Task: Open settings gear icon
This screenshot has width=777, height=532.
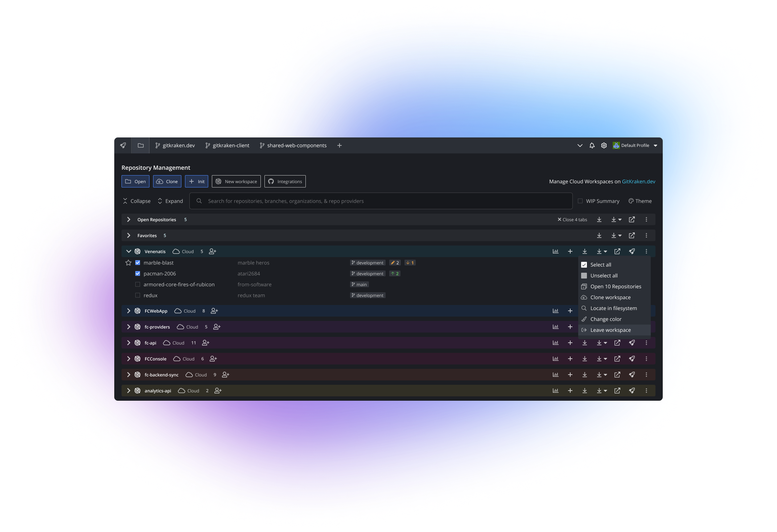Action: 604,145
